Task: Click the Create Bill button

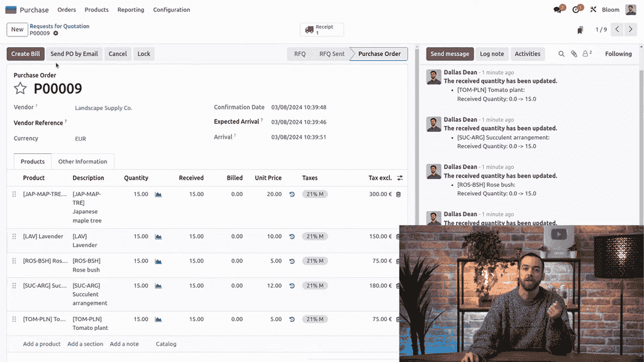Action: click(26, 54)
